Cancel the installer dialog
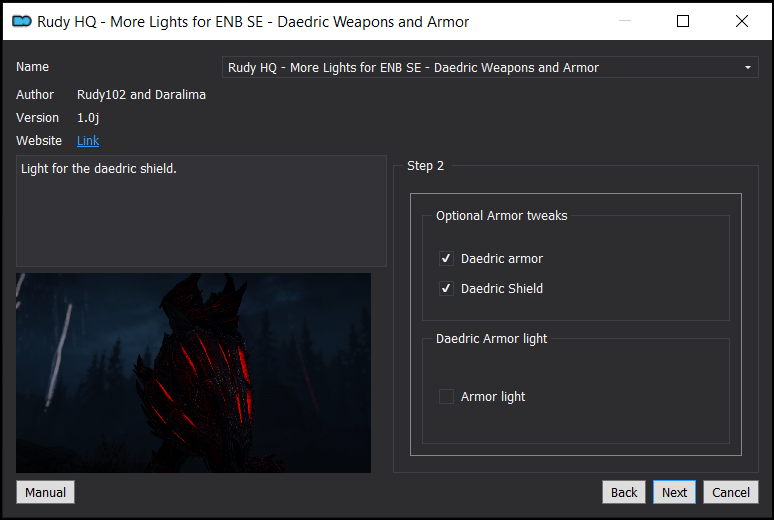The height and width of the screenshot is (520, 774). [x=731, y=492]
